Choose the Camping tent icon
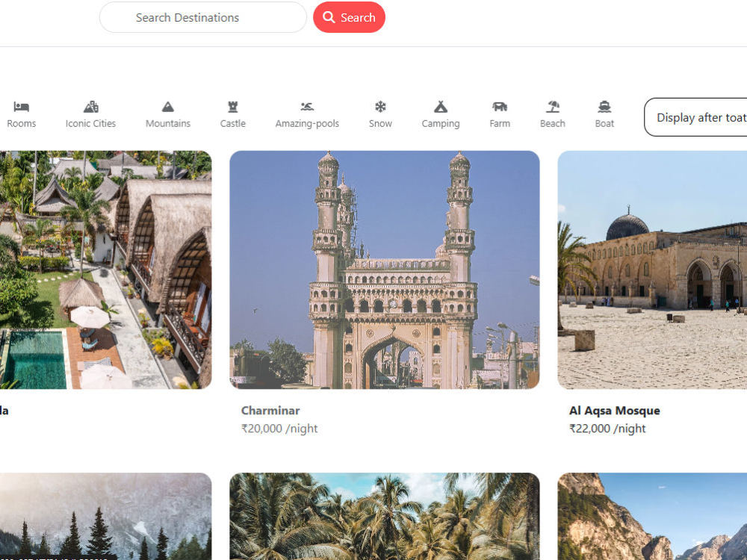The height and width of the screenshot is (560, 747). [441, 107]
